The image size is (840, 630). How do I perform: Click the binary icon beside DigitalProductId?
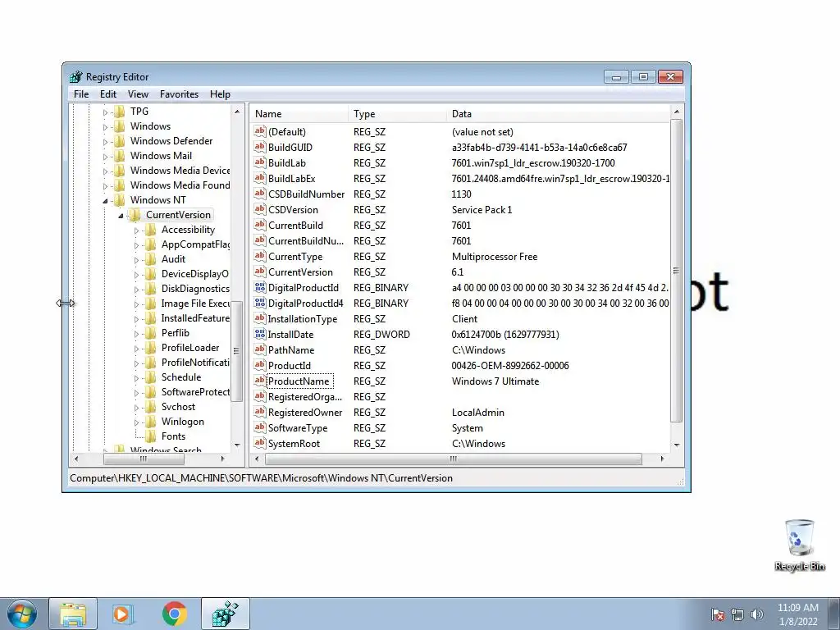click(x=260, y=287)
